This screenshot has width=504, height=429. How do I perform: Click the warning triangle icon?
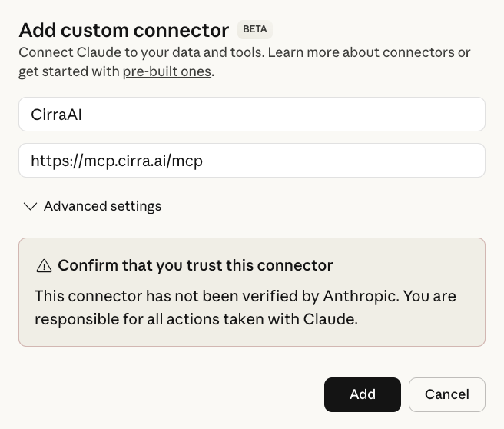click(x=44, y=266)
